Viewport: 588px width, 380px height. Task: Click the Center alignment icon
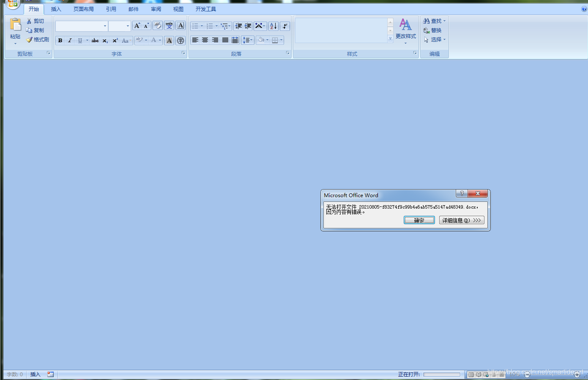pyautogui.click(x=205, y=40)
